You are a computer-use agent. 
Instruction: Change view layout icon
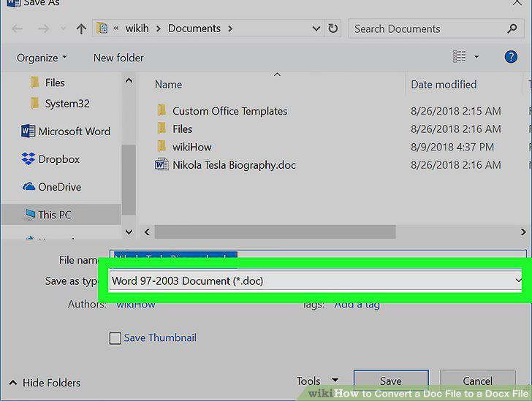[x=460, y=57]
